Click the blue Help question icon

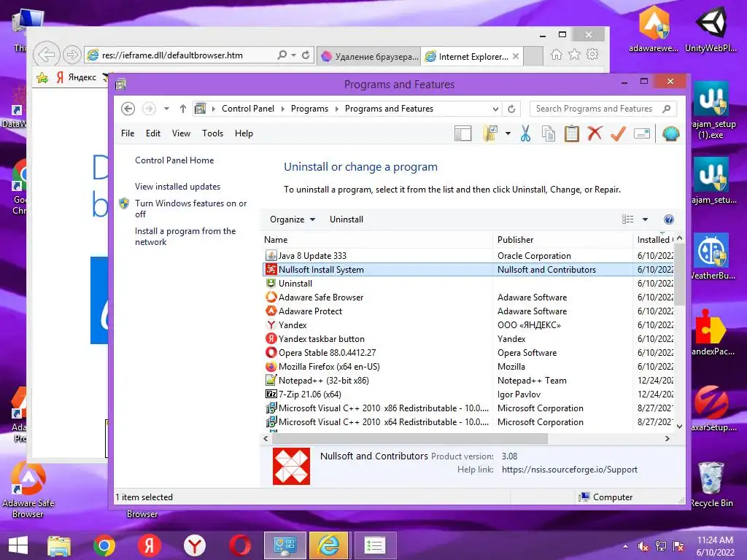click(669, 219)
